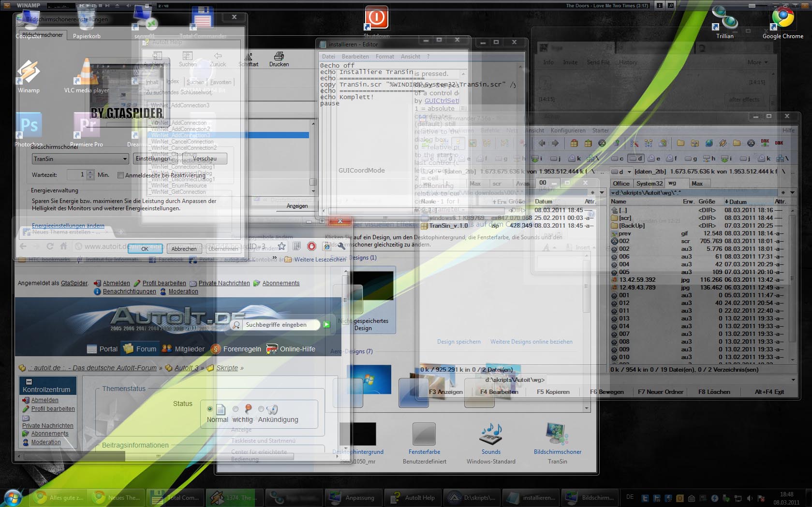Screen dimensions: 812x507
Task: Click the Sounds icon in personalization
Action: coord(490,434)
